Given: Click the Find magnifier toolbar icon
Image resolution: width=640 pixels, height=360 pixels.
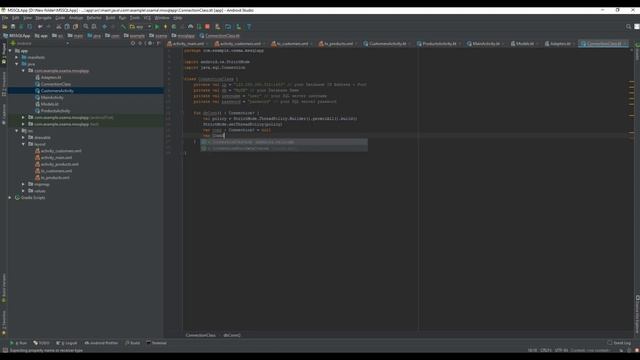Looking at the screenshot, I should (x=86, y=27).
